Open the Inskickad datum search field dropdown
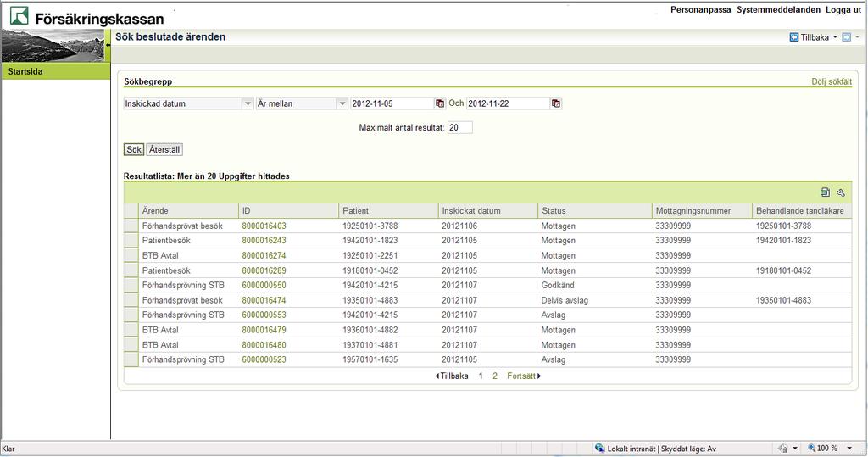 (x=248, y=103)
